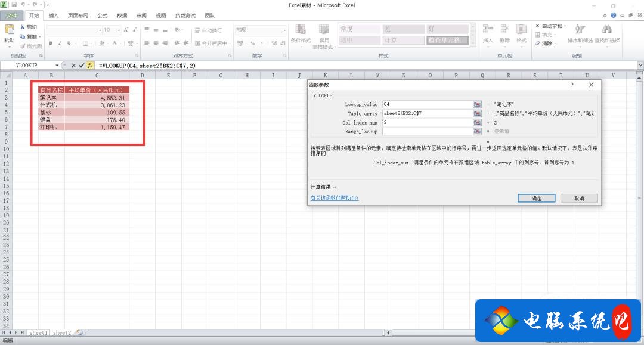644x345 pixels.
Task: Click the AutoSum (自动求和) sigma icon
Action: tap(538, 26)
